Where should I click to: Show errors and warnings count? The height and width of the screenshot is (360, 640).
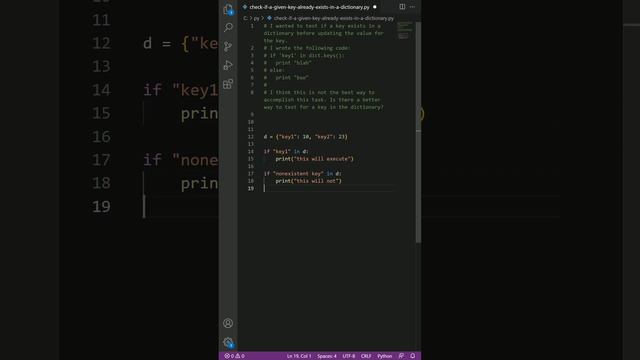click(x=234, y=356)
